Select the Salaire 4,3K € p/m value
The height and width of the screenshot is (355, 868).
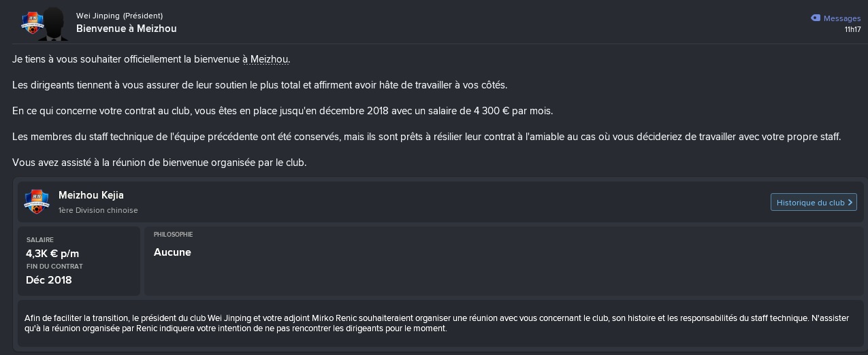pyautogui.click(x=52, y=254)
